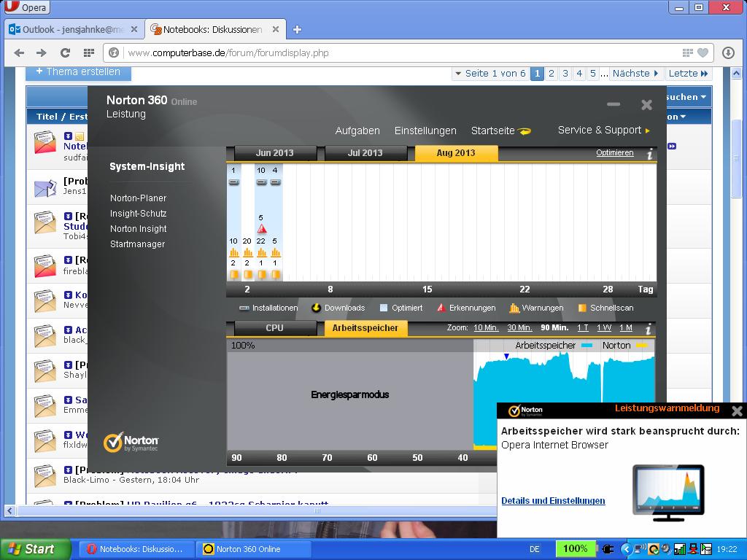This screenshot has height=560, width=747.
Task: Reload the ComputerBase forum page
Action: coord(65,52)
